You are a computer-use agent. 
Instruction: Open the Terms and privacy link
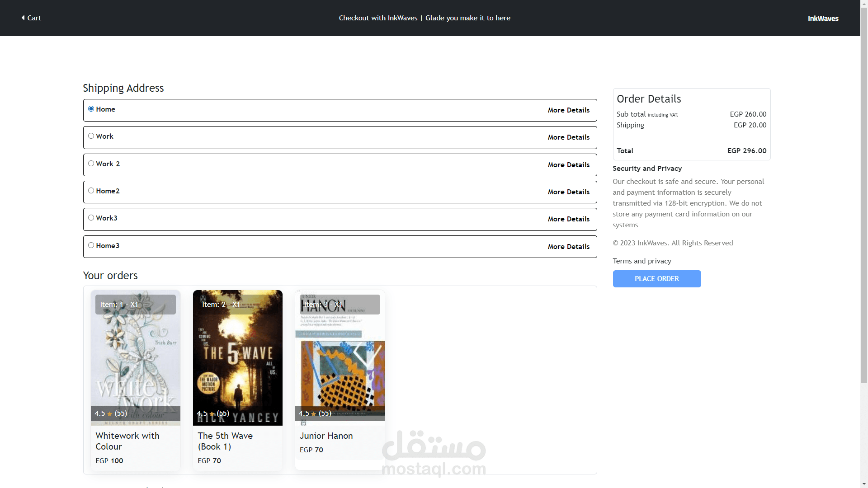(x=642, y=261)
